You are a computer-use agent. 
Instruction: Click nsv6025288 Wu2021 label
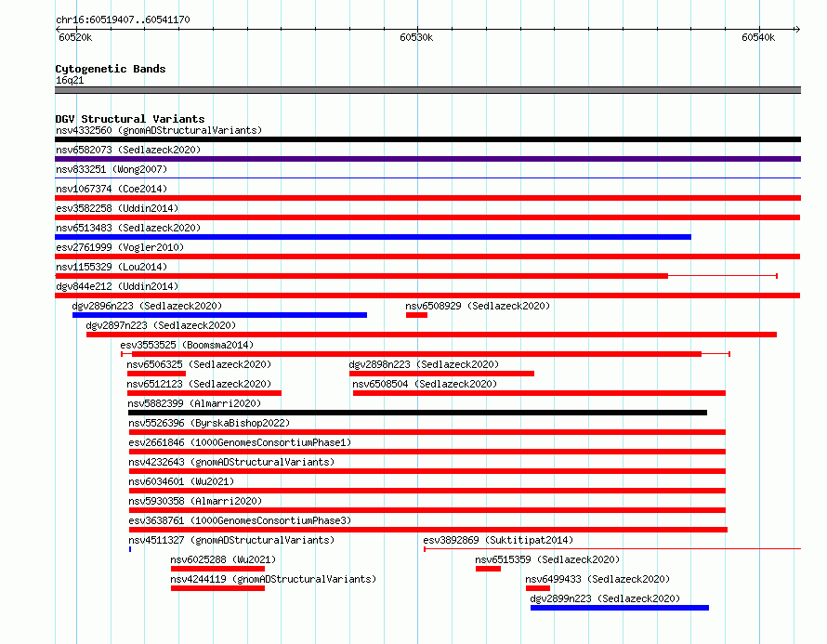(223, 559)
